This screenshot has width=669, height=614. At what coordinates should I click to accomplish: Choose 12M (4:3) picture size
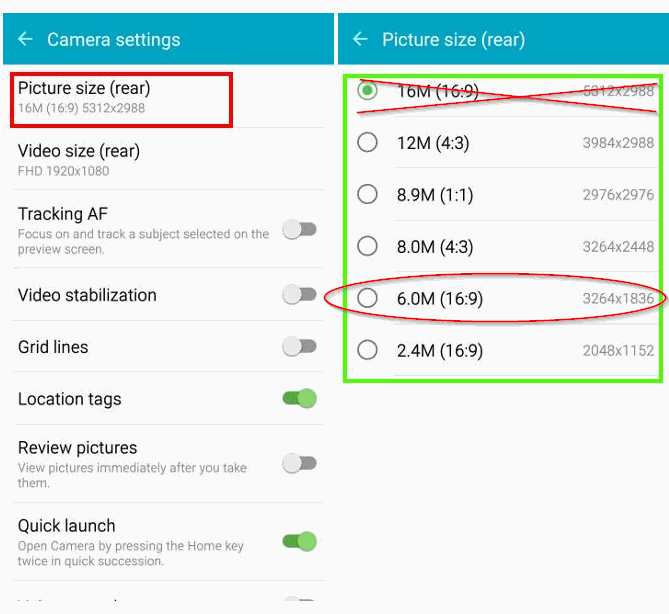coord(368,143)
